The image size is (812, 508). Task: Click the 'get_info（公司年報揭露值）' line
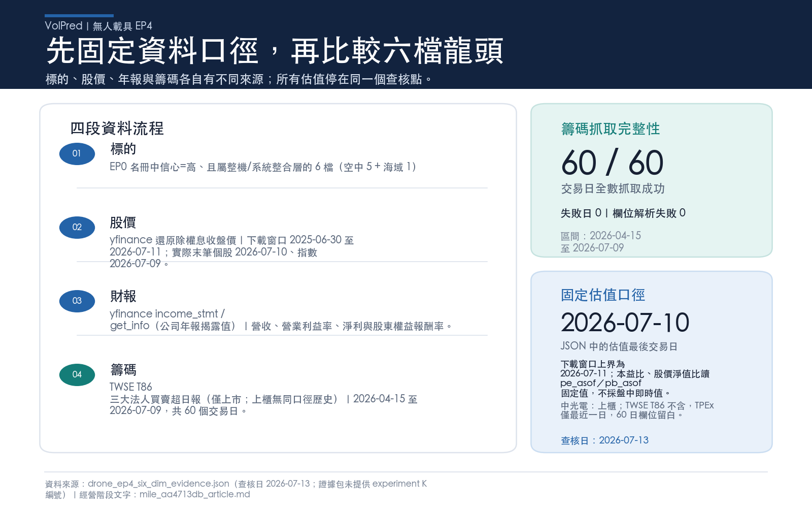tap(281, 326)
